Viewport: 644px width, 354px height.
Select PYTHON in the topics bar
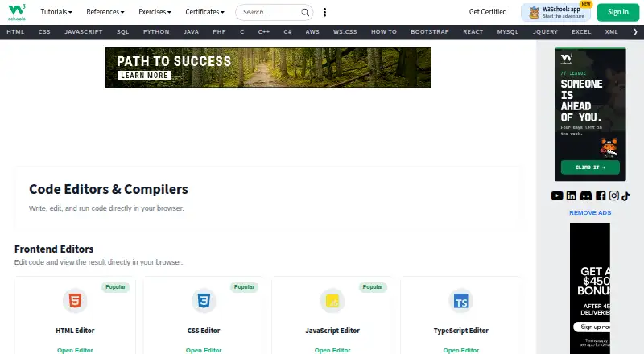156,32
